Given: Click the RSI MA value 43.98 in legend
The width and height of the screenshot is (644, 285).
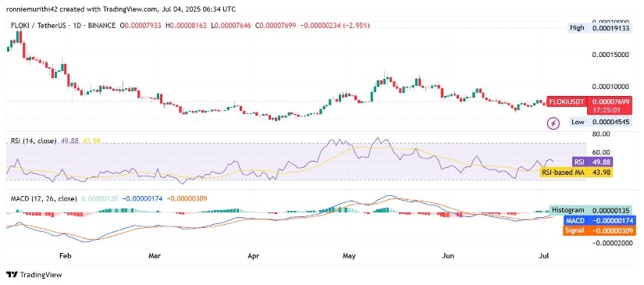Looking at the screenshot, I should (x=91, y=141).
